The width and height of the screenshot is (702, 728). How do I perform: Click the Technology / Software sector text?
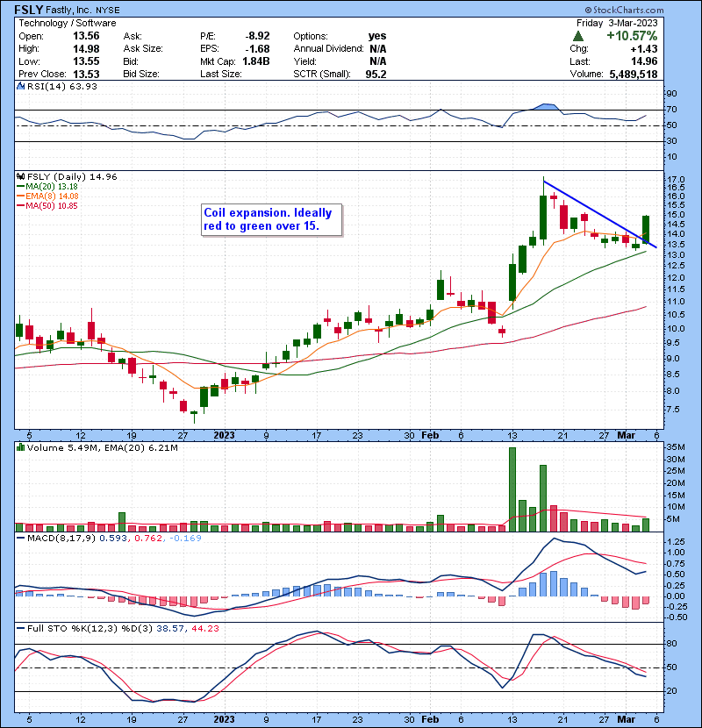[x=68, y=23]
